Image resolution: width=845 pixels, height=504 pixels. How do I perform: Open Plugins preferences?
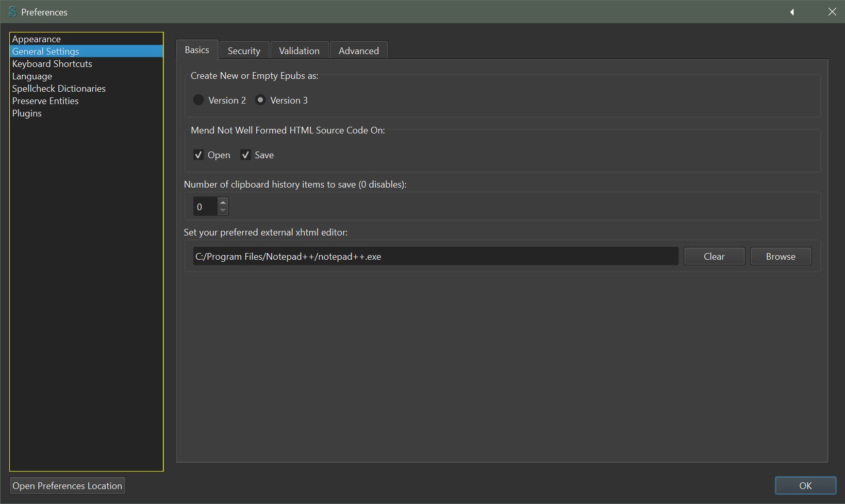(x=86, y=113)
